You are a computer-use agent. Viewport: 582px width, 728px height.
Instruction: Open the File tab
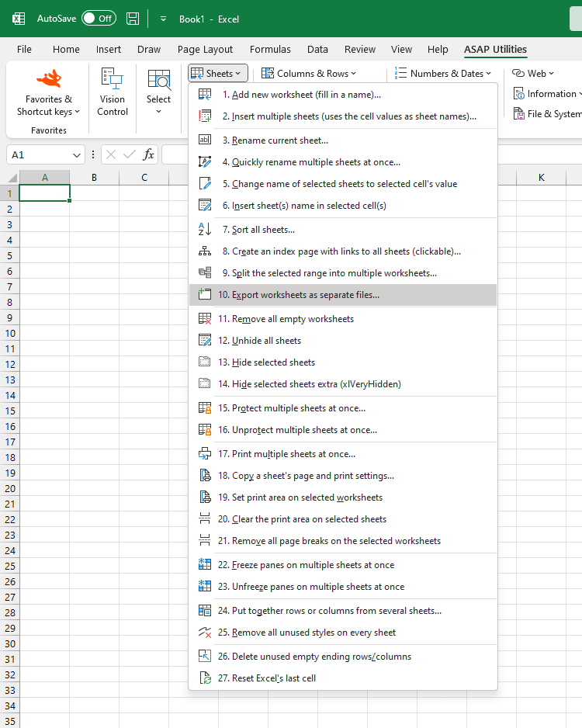click(x=24, y=49)
